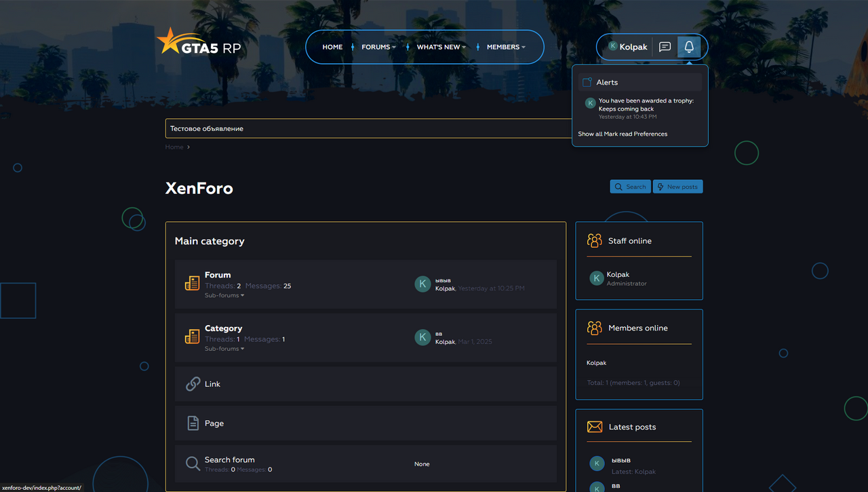Open the trophy awarded alert notification
The height and width of the screenshot is (492, 868).
646,105
